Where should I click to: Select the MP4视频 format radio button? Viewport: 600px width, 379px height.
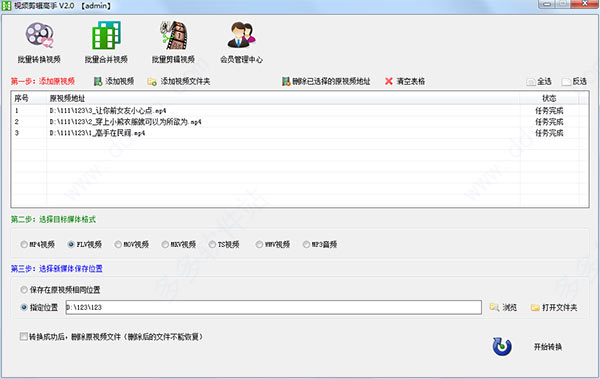click(x=24, y=244)
